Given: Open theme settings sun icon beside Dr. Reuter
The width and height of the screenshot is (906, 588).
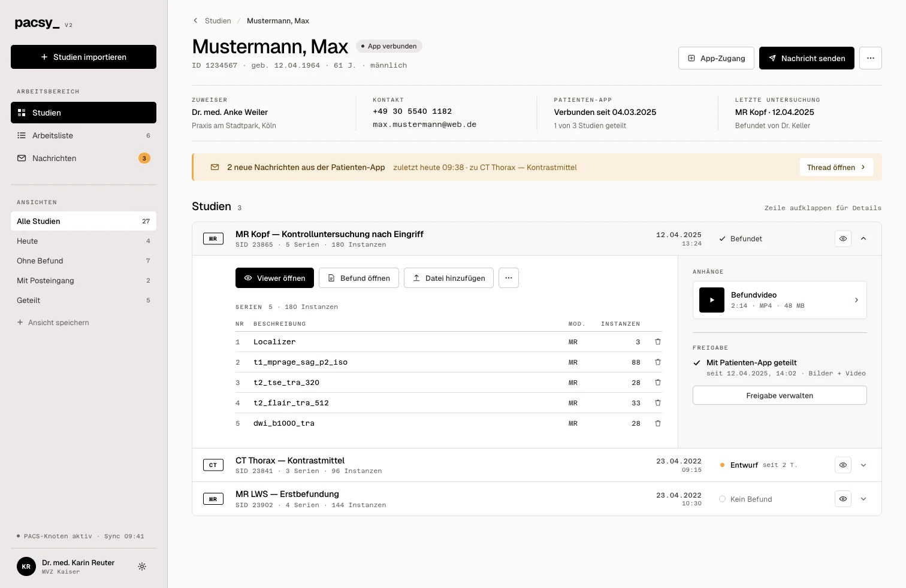Looking at the screenshot, I should click(142, 566).
